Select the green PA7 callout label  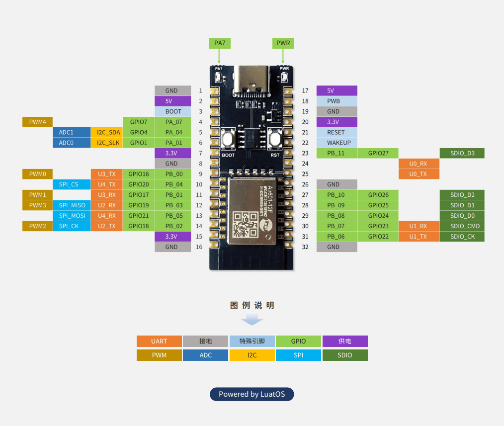pos(220,43)
